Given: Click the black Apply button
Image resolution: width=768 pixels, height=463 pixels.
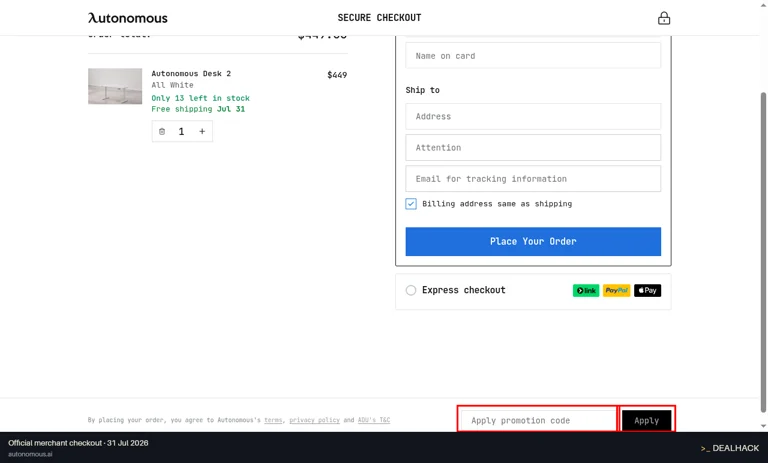Looking at the screenshot, I should coord(647,420).
